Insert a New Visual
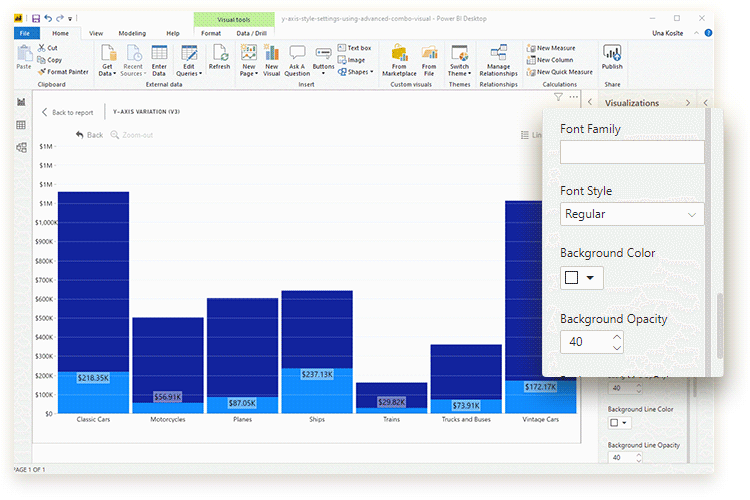Viewport: 750px width, 500px height. (x=271, y=60)
